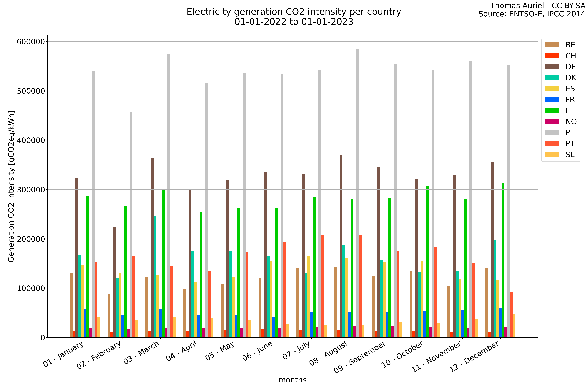Click the brown DE bar in March
This screenshot has height=392, width=588.
152,247
